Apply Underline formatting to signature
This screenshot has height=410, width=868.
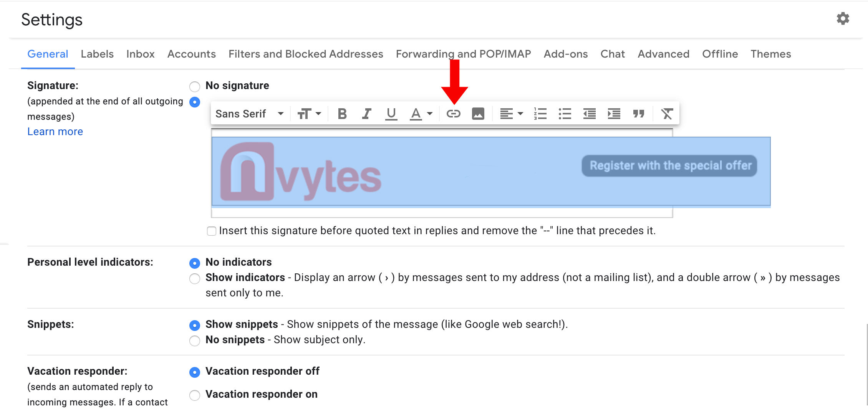[x=391, y=114]
